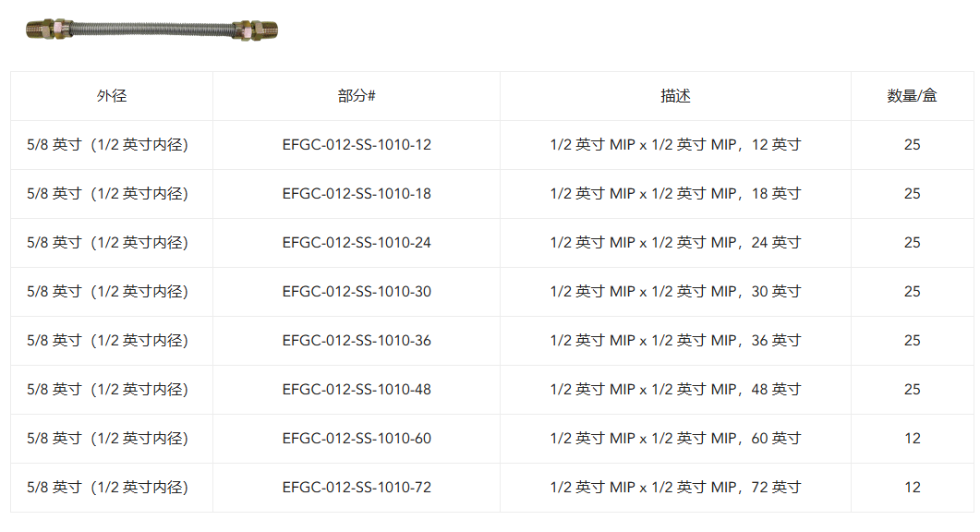Select the 外径 column header
The height and width of the screenshot is (532, 980).
click(112, 96)
